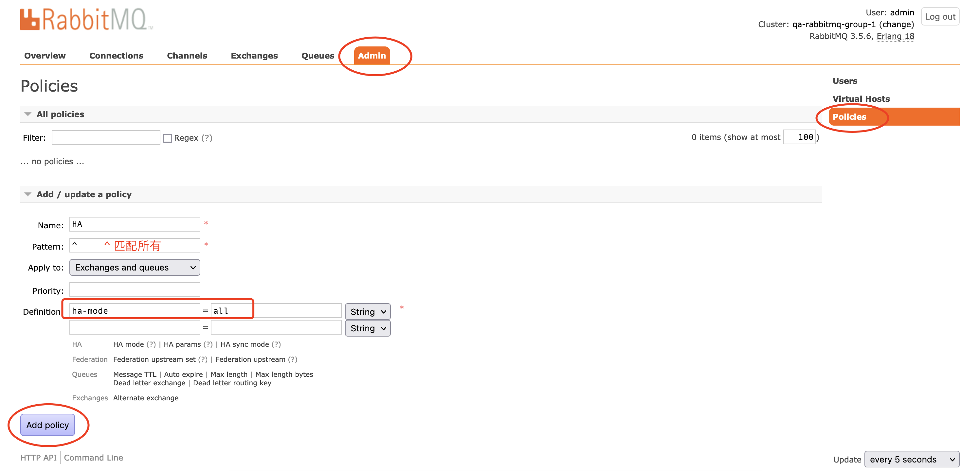980x471 pixels.
Task: Click the Priority input field
Action: pos(135,290)
